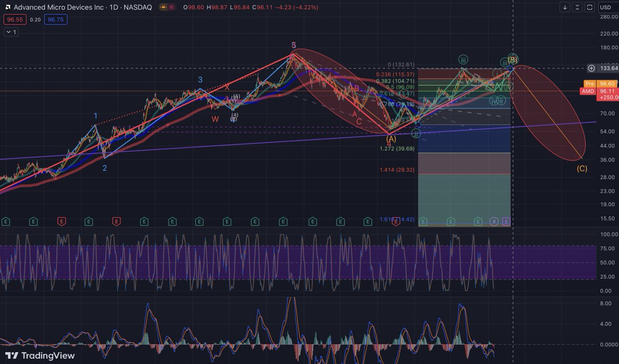The image size is (619, 364).
Task: Select the orange (A) wave label
Action: coord(391,139)
